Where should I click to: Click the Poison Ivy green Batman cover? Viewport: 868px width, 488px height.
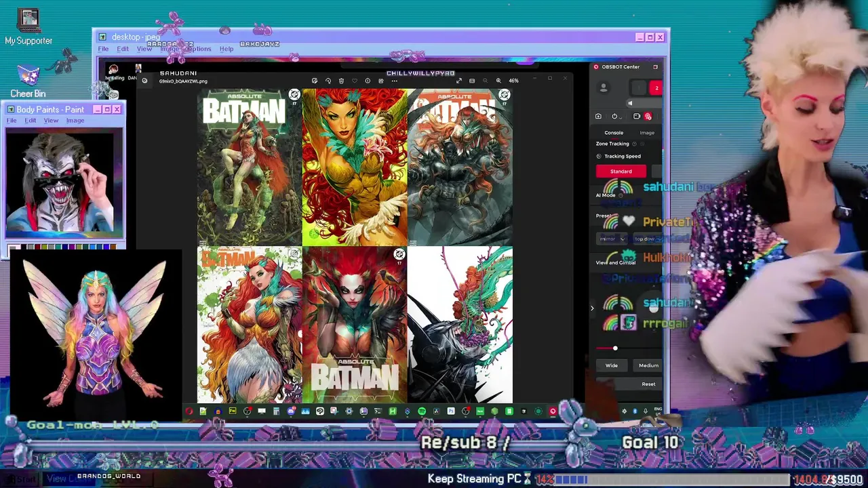point(250,167)
